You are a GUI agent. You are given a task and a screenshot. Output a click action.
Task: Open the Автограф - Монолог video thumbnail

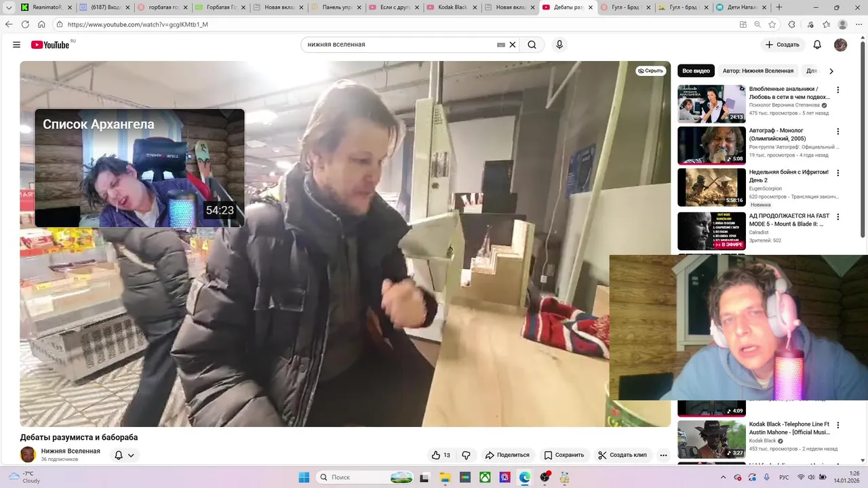click(711, 145)
